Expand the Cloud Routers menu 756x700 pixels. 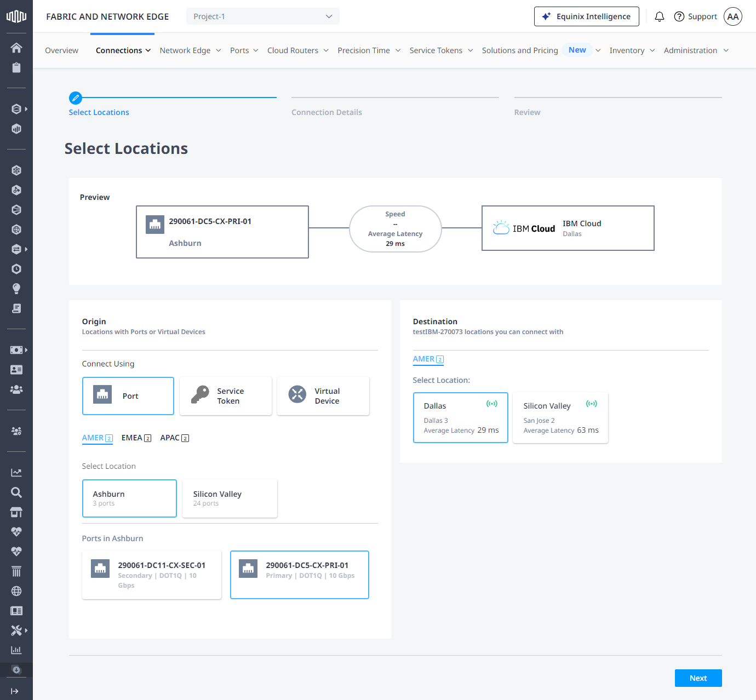tap(298, 50)
